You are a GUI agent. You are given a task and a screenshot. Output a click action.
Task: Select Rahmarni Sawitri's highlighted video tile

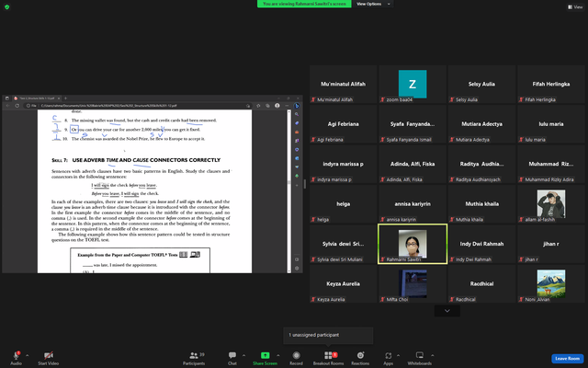[413, 244]
